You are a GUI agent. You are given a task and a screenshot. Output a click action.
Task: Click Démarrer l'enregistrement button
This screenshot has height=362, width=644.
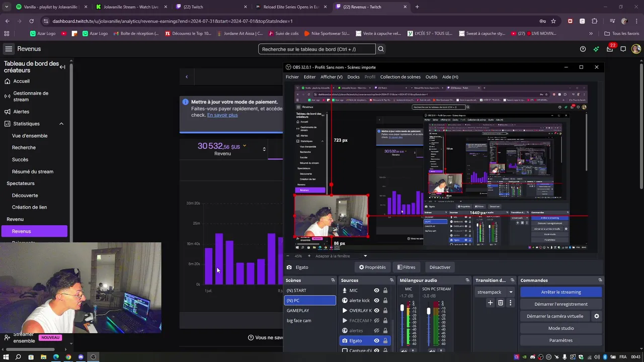point(561,304)
